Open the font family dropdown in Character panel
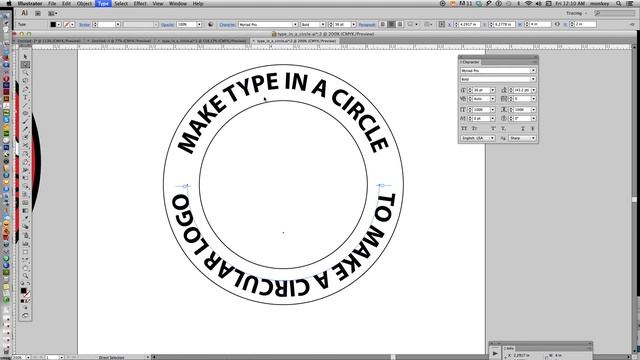 (533, 71)
